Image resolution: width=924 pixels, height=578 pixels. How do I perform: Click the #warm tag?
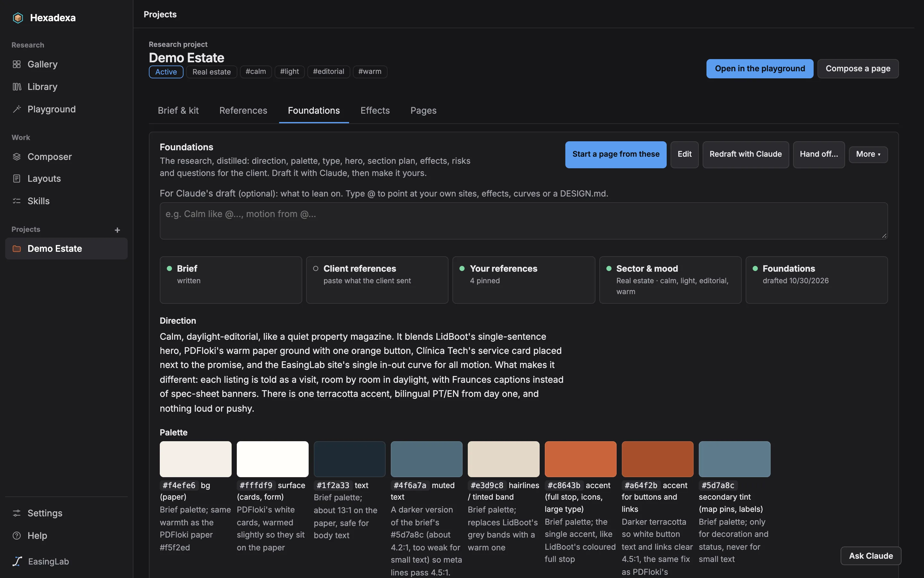click(x=370, y=72)
